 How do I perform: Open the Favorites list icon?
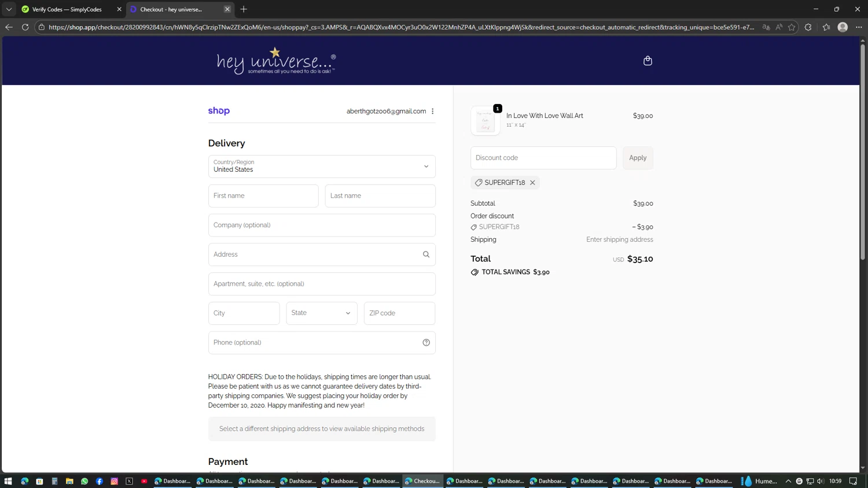pyautogui.click(x=826, y=27)
